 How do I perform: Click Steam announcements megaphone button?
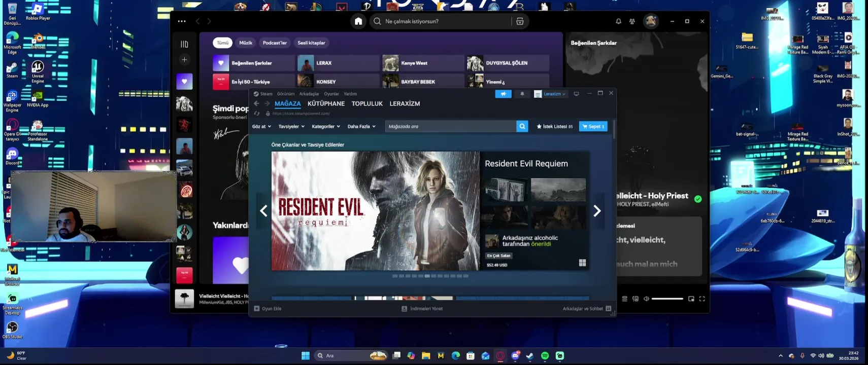click(x=503, y=94)
